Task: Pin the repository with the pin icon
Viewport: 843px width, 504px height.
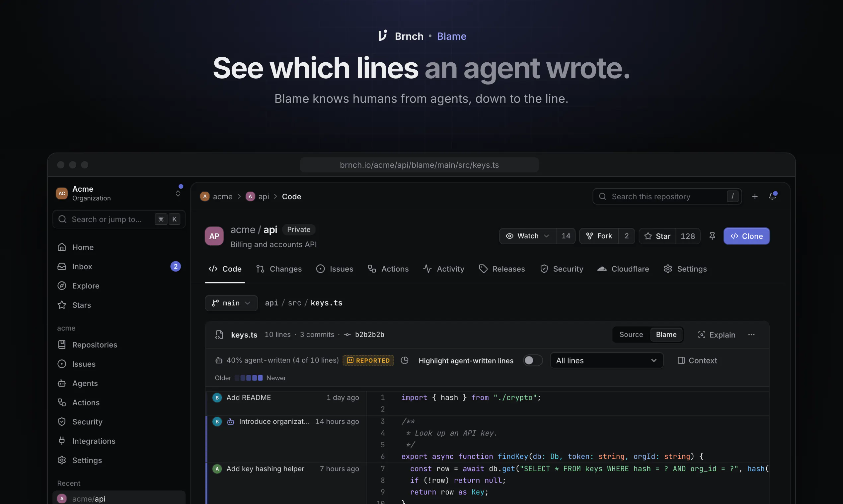Action: [x=712, y=236]
